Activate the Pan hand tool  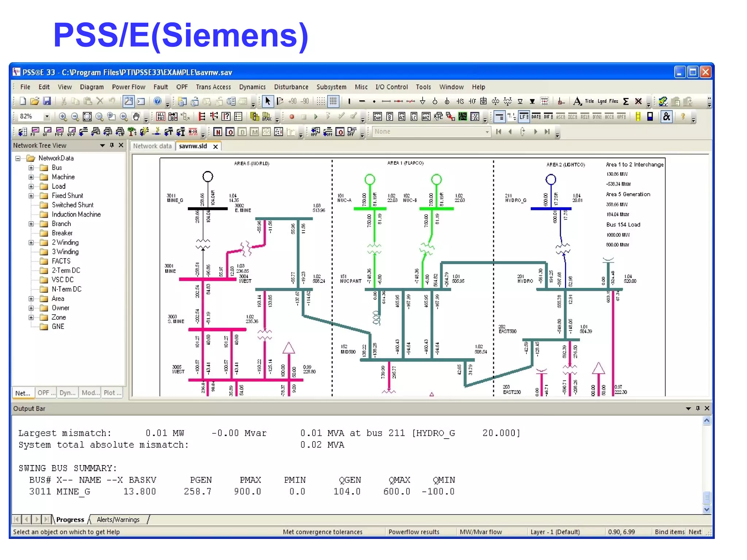[136, 117]
